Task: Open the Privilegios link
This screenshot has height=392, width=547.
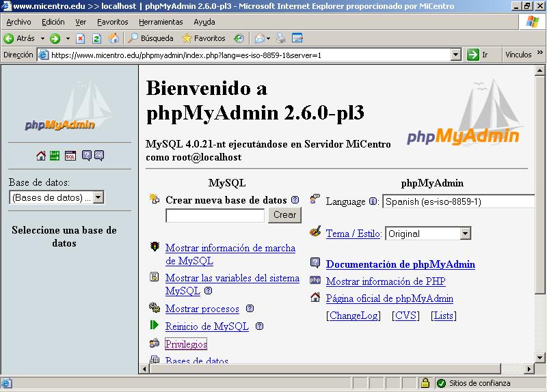Action: pyautogui.click(x=186, y=344)
